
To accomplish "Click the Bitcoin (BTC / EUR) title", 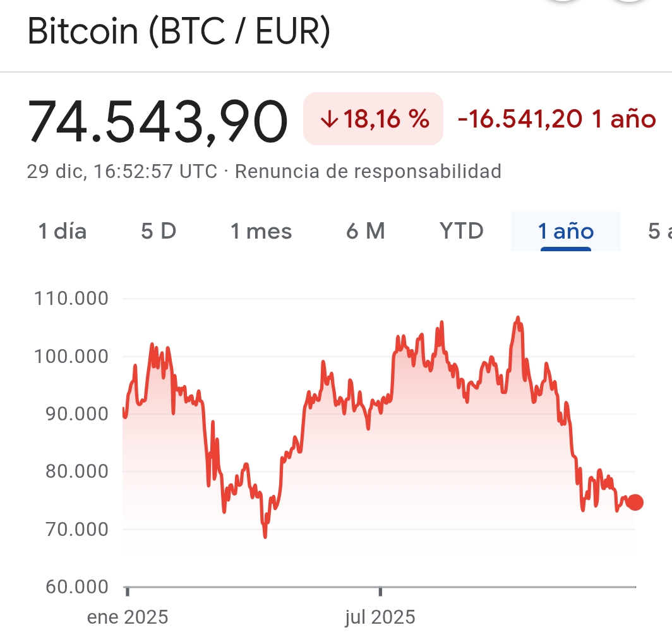I will pos(179,32).
